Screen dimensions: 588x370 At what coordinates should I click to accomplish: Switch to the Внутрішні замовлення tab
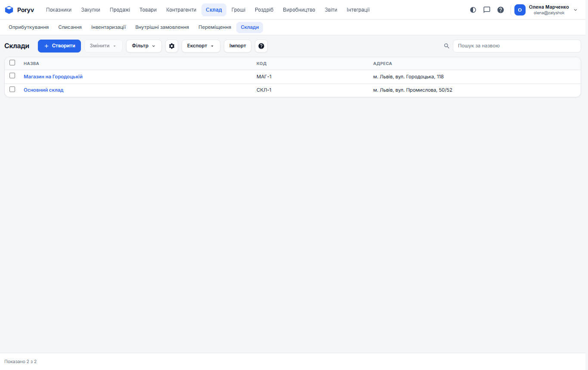(x=162, y=28)
